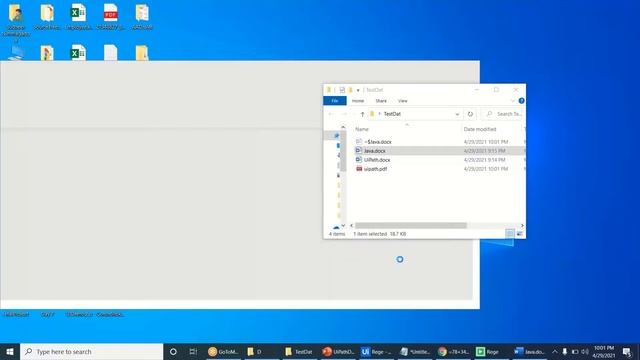Click the Word icon of Java.docx
The width and height of the screenshot is (640, 360).
[359, 151]
